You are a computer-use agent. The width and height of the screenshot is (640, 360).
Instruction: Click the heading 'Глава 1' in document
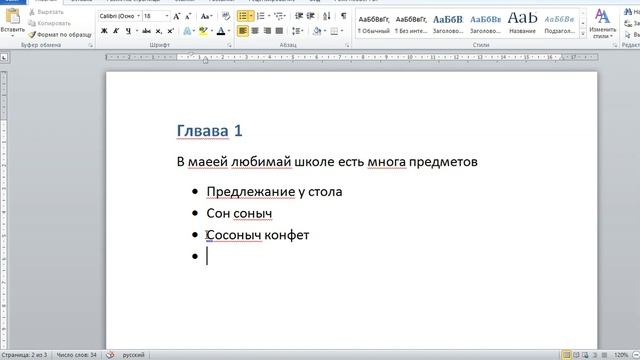click(209, 131)
